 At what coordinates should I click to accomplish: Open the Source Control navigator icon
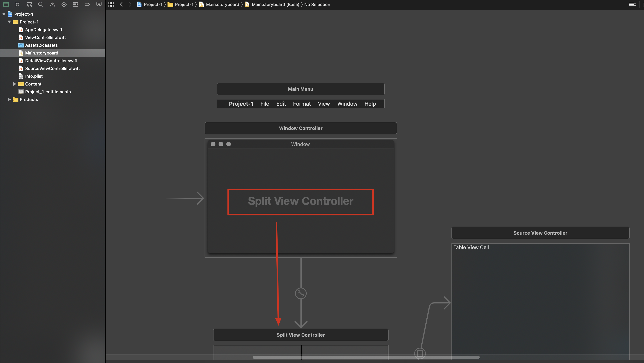pyautogui.click(x=17, y=4)
